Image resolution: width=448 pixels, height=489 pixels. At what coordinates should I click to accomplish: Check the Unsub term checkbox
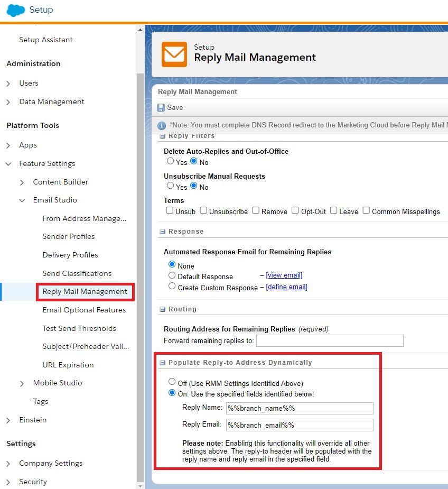[169, 210]
